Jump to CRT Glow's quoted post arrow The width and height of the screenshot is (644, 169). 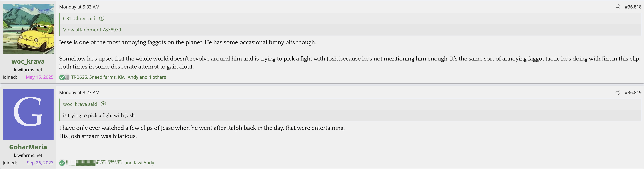click(102, 18)
